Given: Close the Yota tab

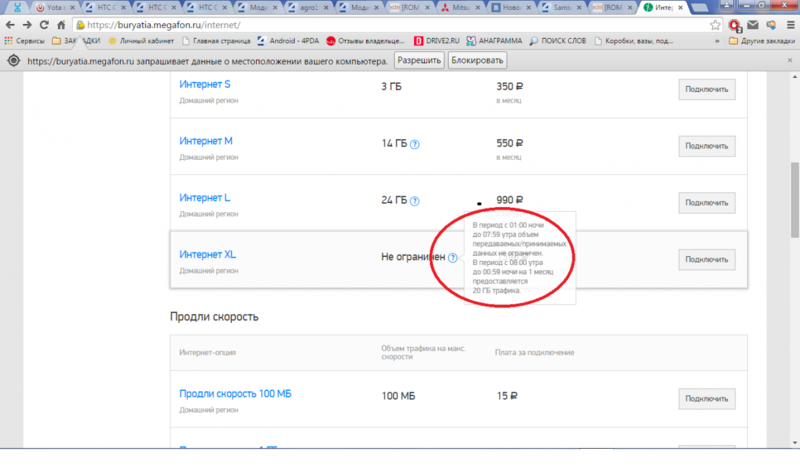Looking at the screenshot, I should (72, 8).
